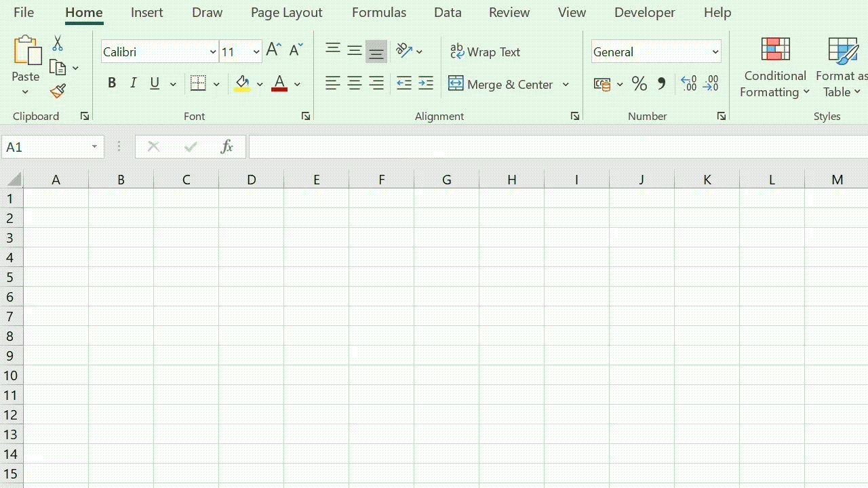Apply Percent Style formatting

tap(638, 83)
